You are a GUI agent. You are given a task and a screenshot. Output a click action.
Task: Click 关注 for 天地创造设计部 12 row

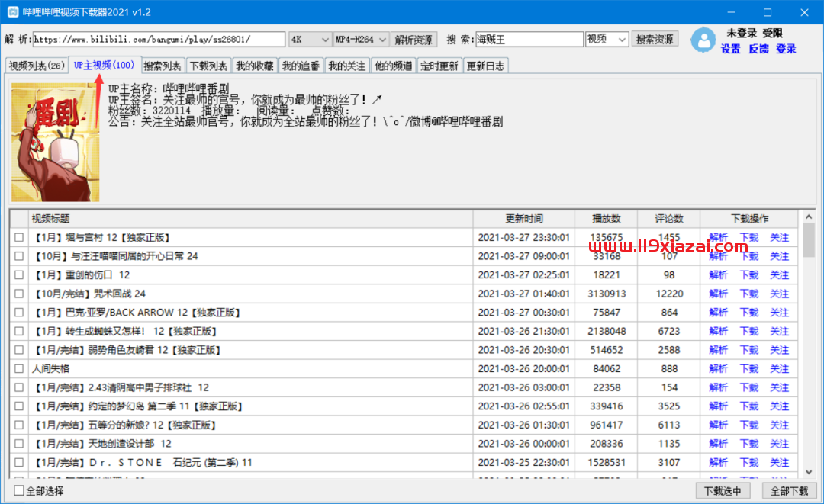[779, 444]
